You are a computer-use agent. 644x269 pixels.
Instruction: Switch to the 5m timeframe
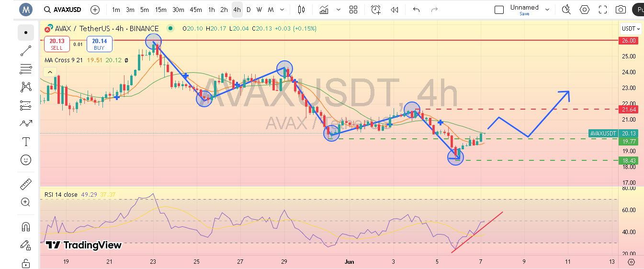coord(145,10)
